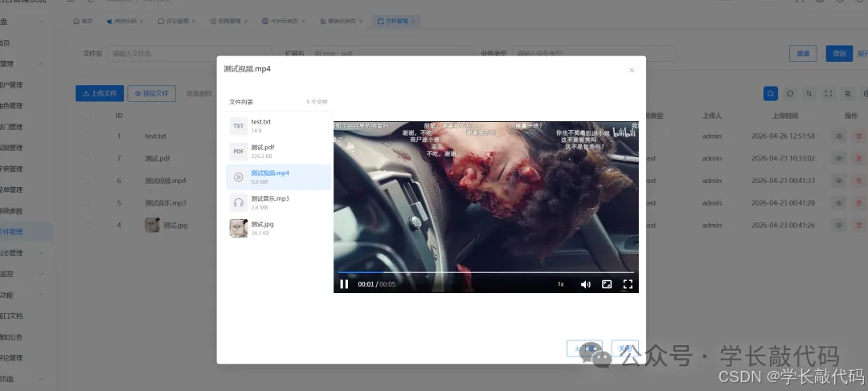Screen dimensions: 868x391
Task: Click the 查询 search button
Action: click(839, 54)
